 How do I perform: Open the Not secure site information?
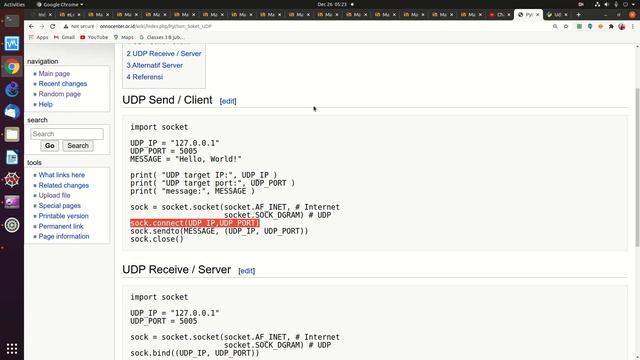click(x=79, y=26)
